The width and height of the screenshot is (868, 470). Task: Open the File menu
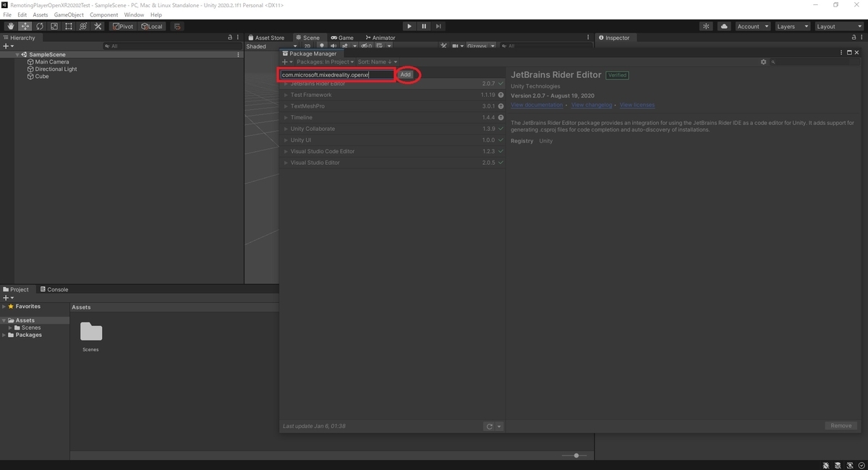click(7, 14)
